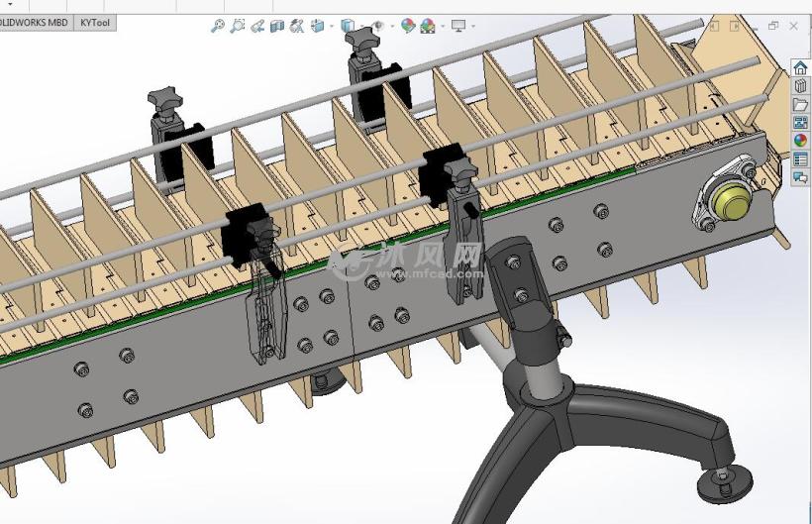Image resolution: width=812 pixels, height=524 pixels.
Task: Expand the Hide/Show Items dropdown arrow
Action: [x=392, y=27]
